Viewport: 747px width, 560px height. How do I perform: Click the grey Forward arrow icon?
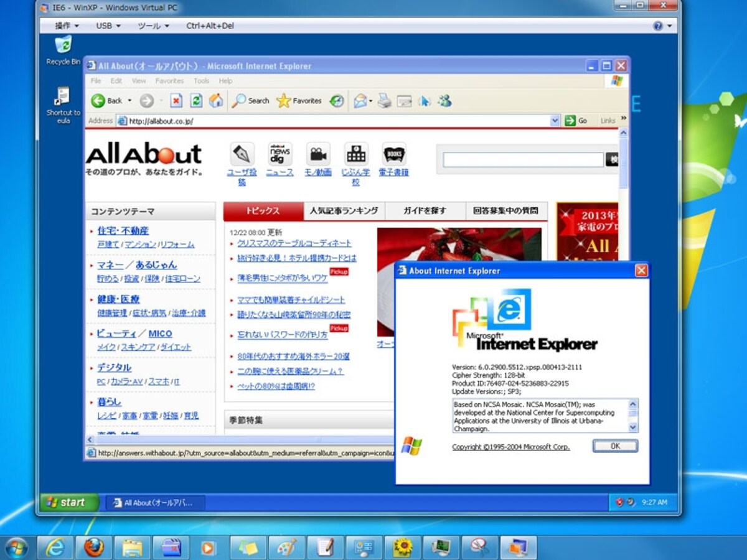click(146, 101)
